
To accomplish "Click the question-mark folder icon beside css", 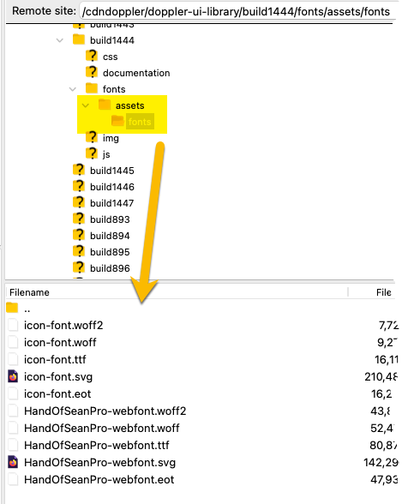I will coord(92,56).
